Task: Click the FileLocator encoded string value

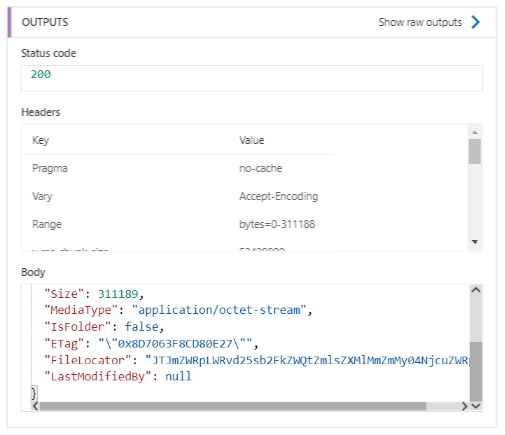Action: point(307,360)
